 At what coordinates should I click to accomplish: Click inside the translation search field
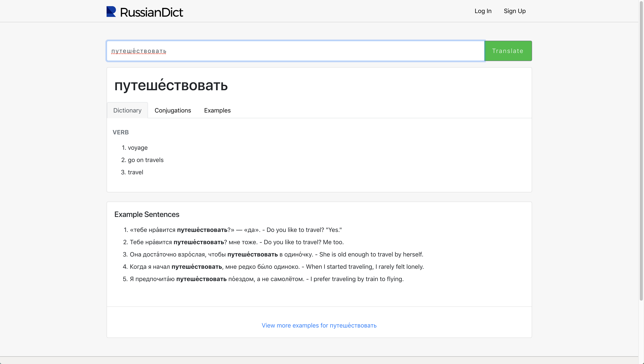coord(275,50)
